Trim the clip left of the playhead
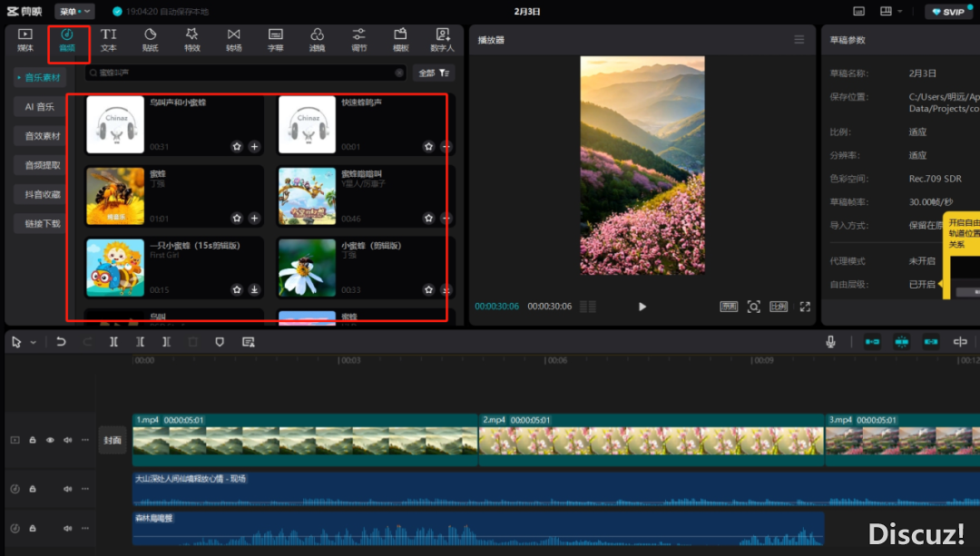 [x=140, y=342]
